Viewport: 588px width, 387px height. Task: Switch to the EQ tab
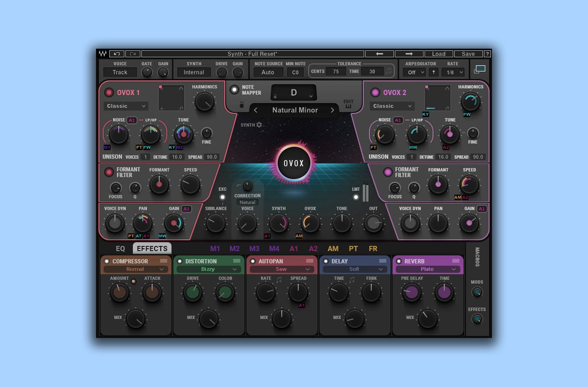coord(120,248)
